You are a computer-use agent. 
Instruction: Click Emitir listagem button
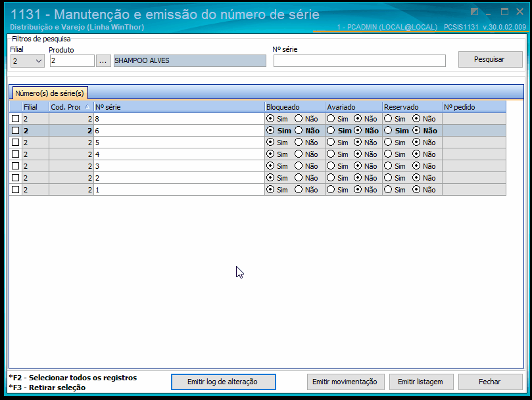coord(421,382)
